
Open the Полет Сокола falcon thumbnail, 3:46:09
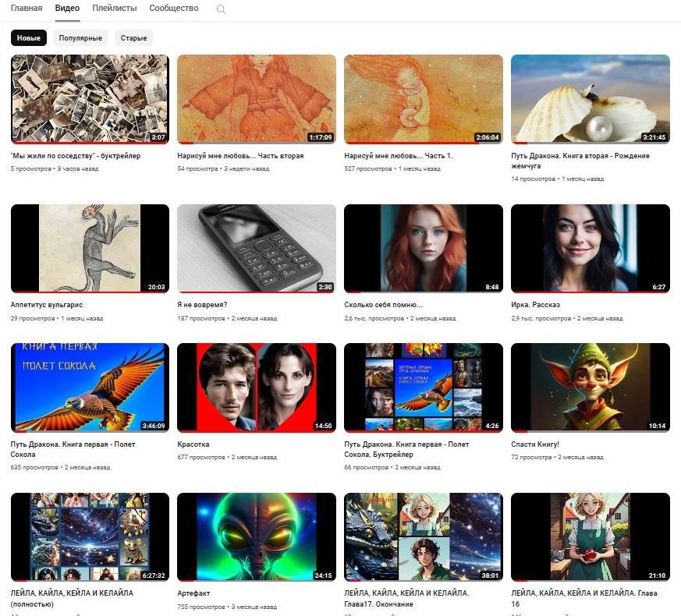(x=90, y=388)
